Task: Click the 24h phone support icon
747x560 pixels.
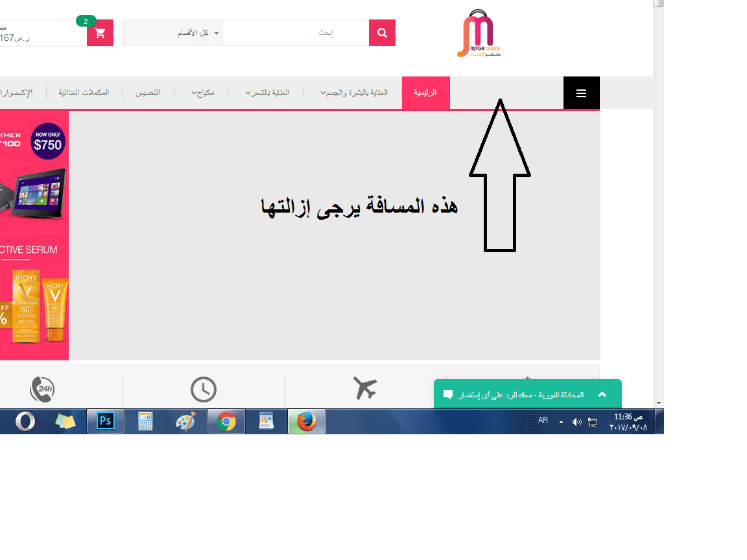Action: pos(42,389)
